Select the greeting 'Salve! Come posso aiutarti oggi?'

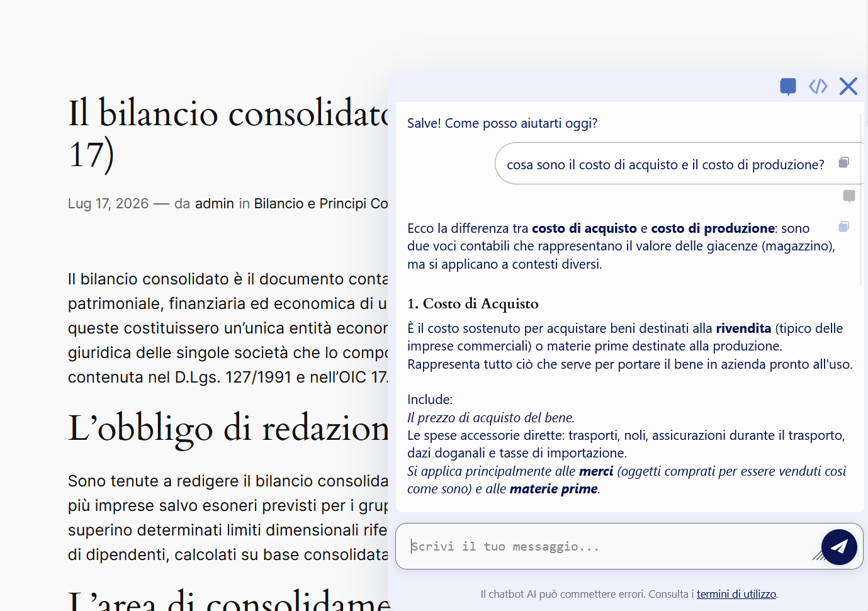(502, 123)
